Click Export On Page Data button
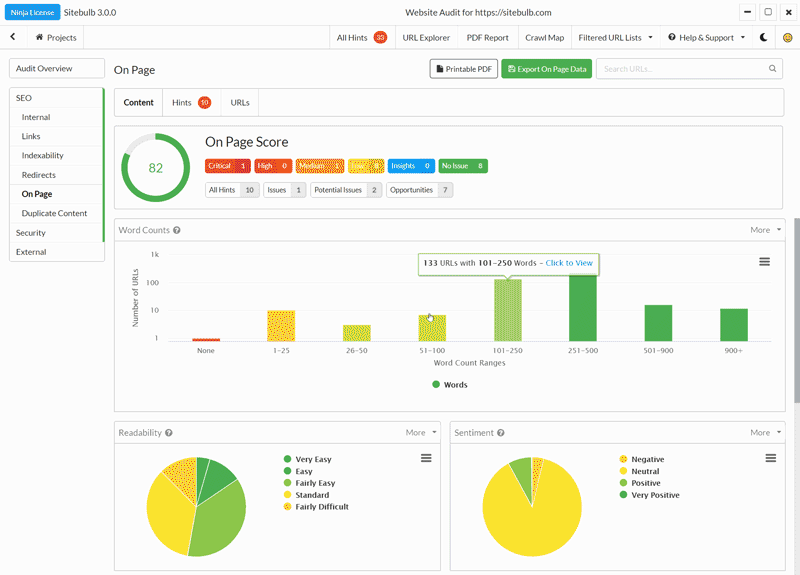 point(546,69)
